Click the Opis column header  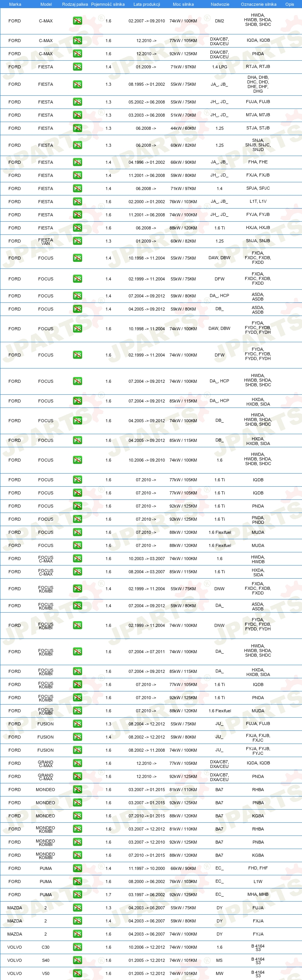click(x=290, y=4)
